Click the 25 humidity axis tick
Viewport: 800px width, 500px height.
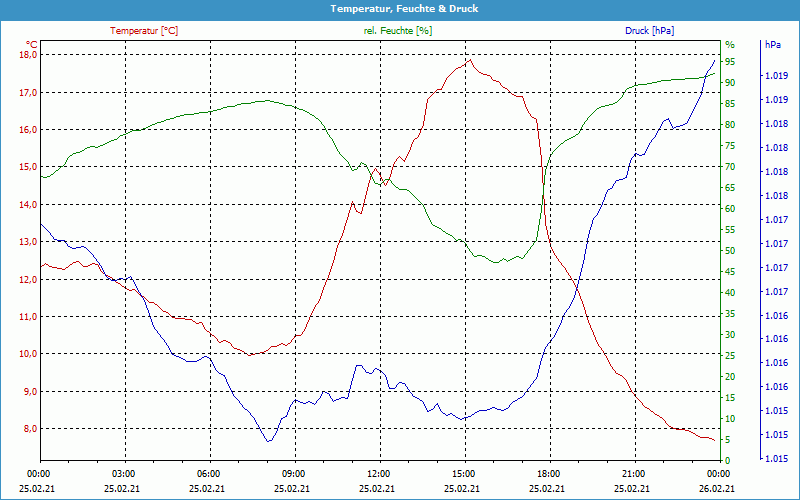pos(730,356)
